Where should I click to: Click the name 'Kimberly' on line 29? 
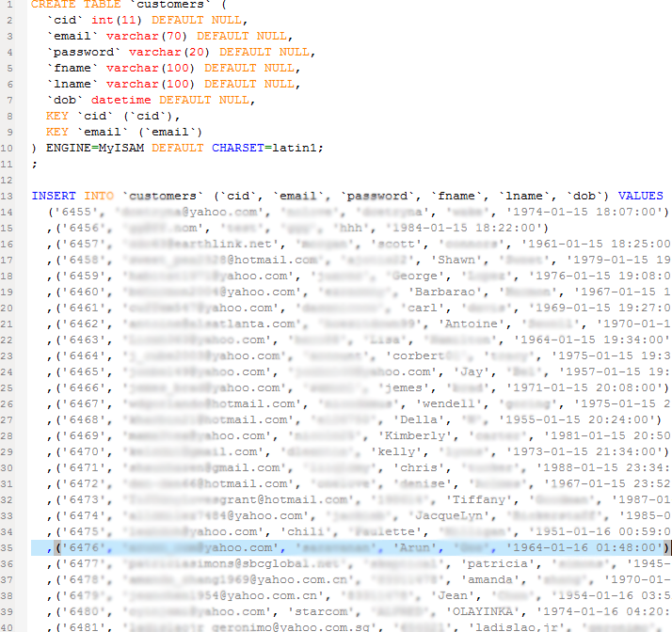[414, 435]
